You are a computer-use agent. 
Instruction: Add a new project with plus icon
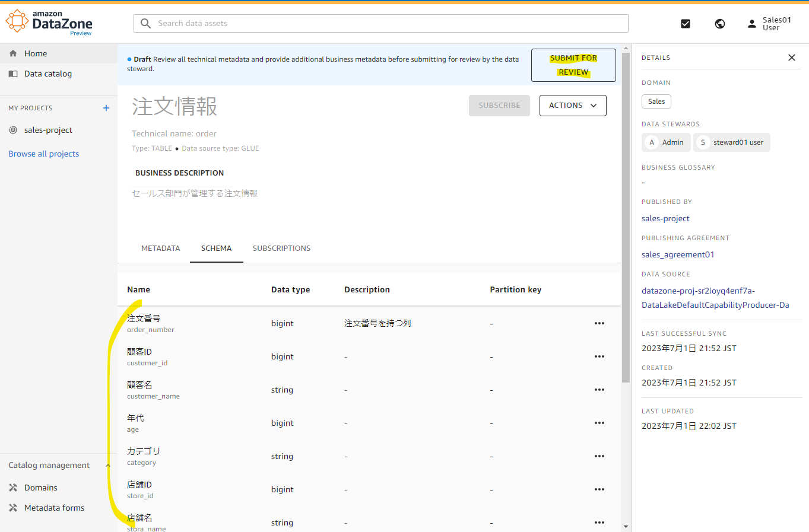point(106,108)
